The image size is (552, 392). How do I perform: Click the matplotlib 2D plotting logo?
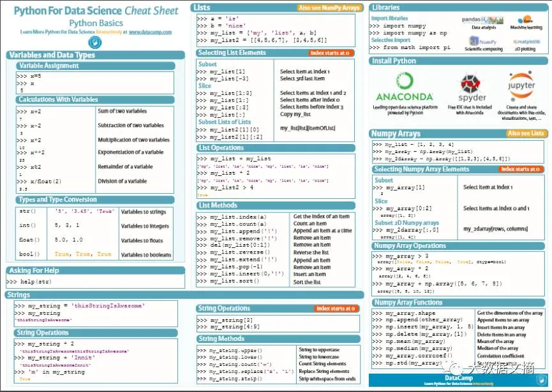tap(526, 41)
